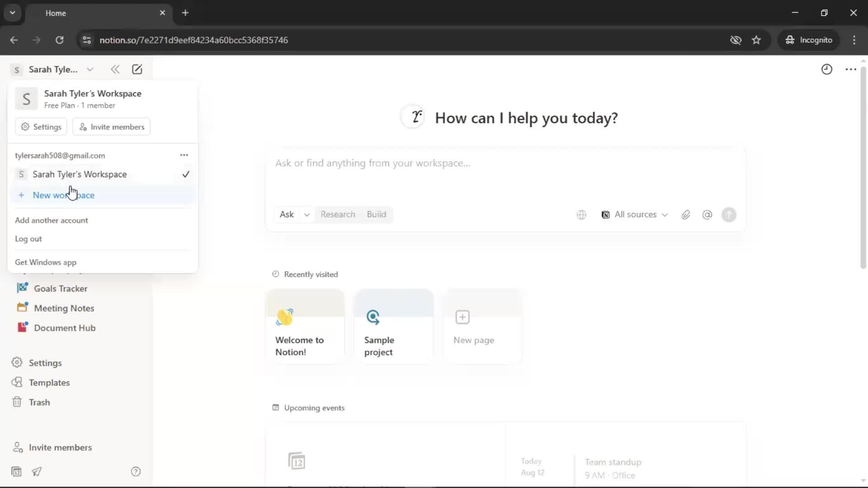
Task: Open the Trash
Action: pos(39,402)
